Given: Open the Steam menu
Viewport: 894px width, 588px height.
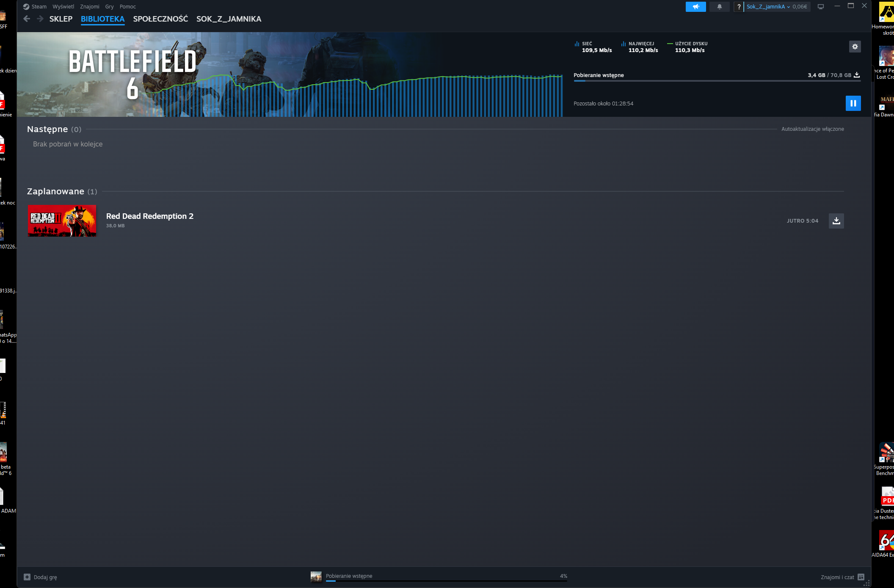Looking at the screenshot, I should point(39,7).
